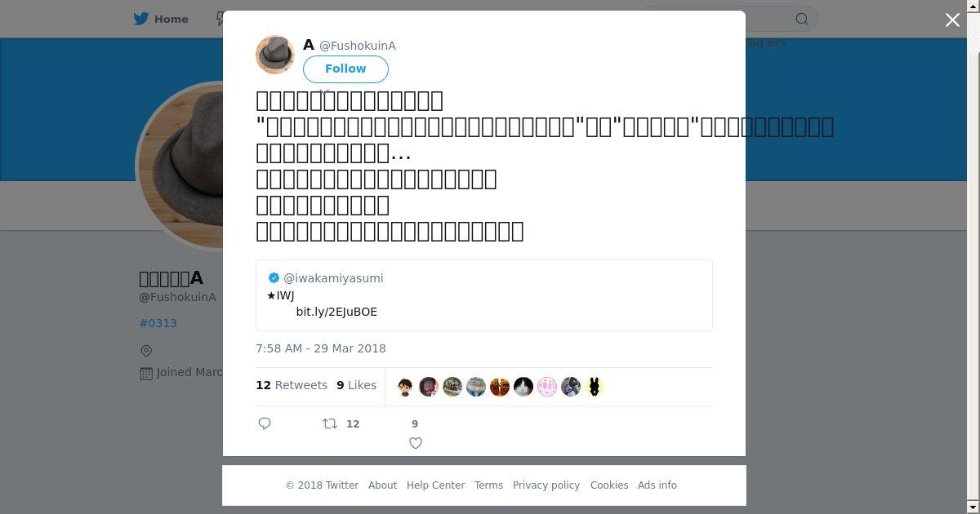Close the tweet overlay with X icon
980x514 pixels.
(952, 20)
